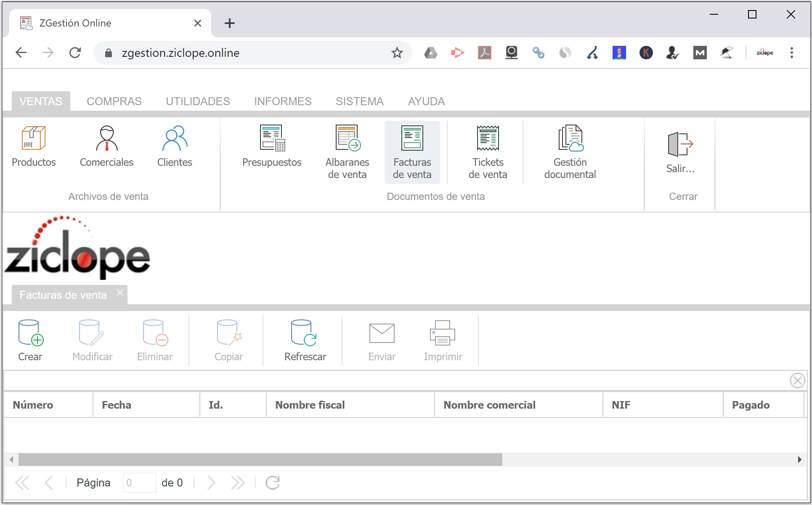Screen dimensions: 812x505
Task: Click the Copiar toolbar icon
Action: click(x=228, y=340)
